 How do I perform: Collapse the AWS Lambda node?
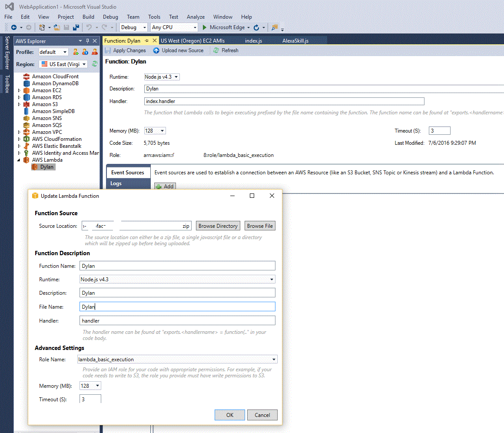[x=19, y=160]
